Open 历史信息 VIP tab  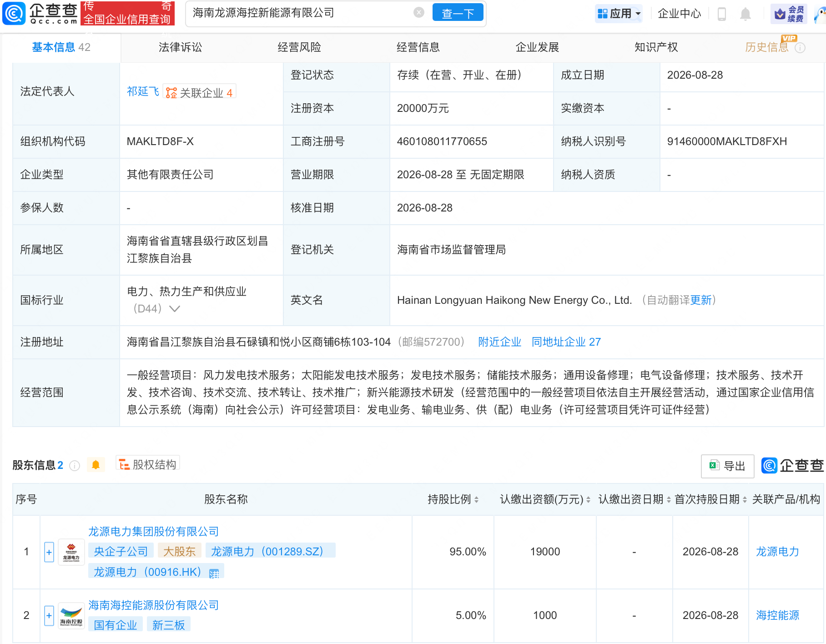click(767, 47)
